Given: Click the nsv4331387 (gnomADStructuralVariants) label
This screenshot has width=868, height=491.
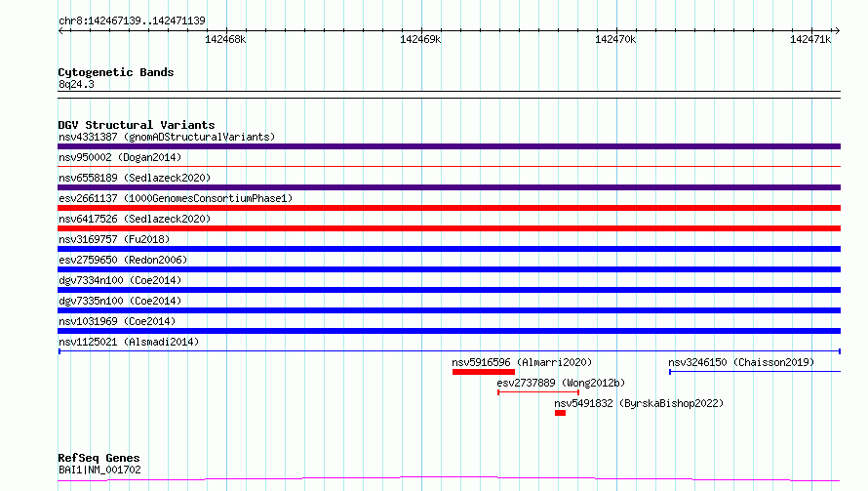Looking at the screenshot, I should [167, 137].
